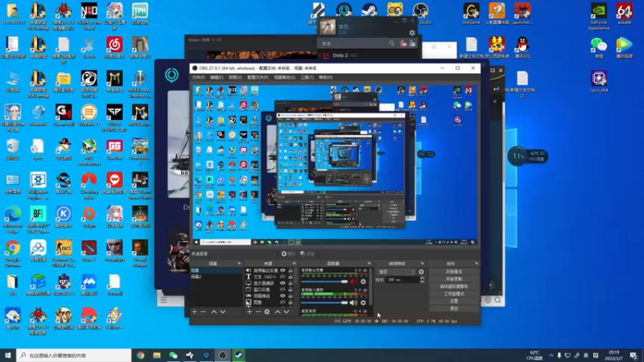
Task: Move the selected scene down in Scenes dock
Action: (x=223, y=312)
